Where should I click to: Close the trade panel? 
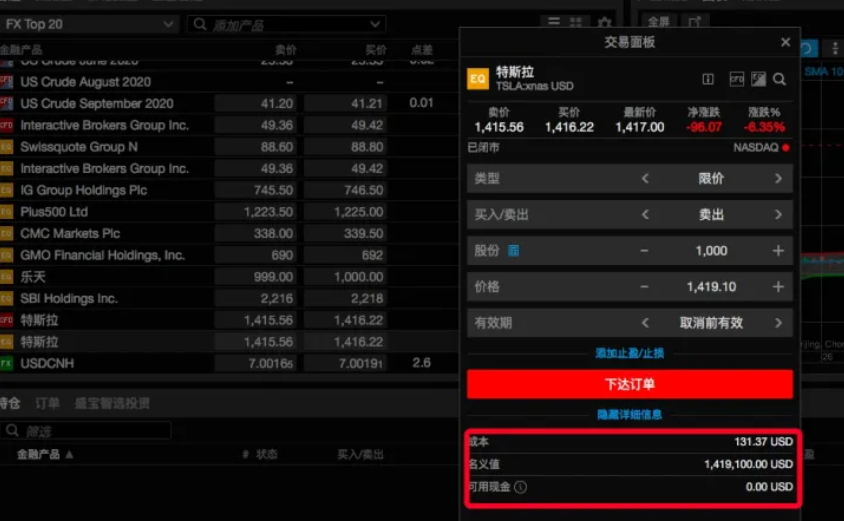point(785,42)
